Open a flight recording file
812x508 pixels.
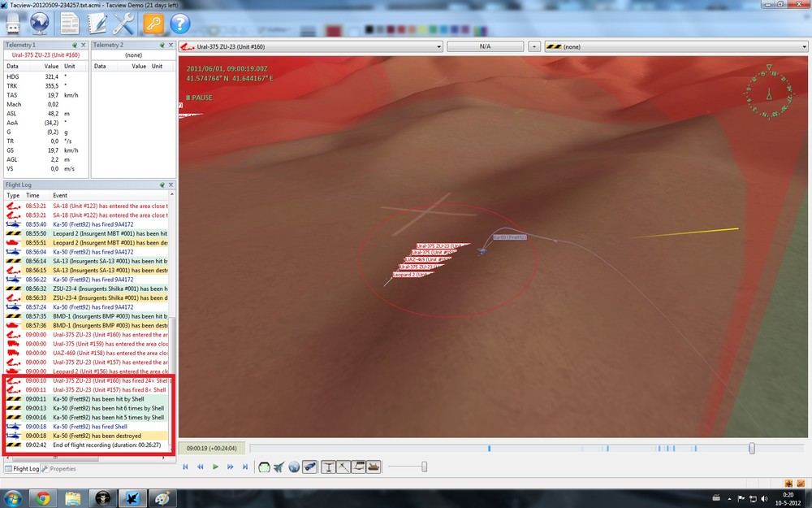click(x=12, y=23)
